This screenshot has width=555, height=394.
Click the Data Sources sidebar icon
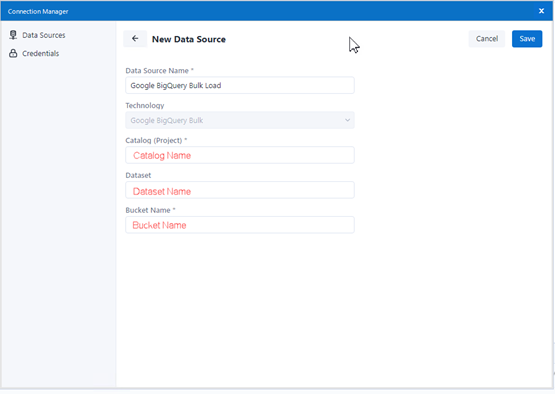13,35
